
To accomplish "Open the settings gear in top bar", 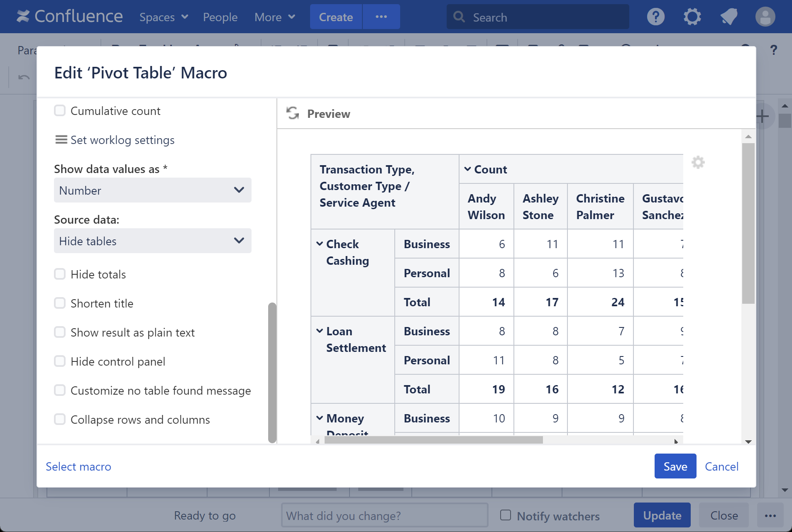I will click(x=692, y=17).
